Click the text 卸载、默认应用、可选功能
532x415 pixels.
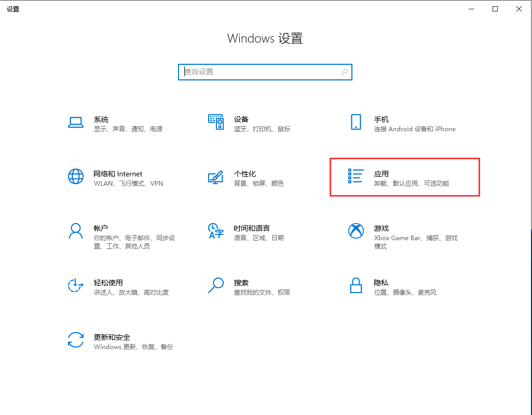tap(412, 184)
